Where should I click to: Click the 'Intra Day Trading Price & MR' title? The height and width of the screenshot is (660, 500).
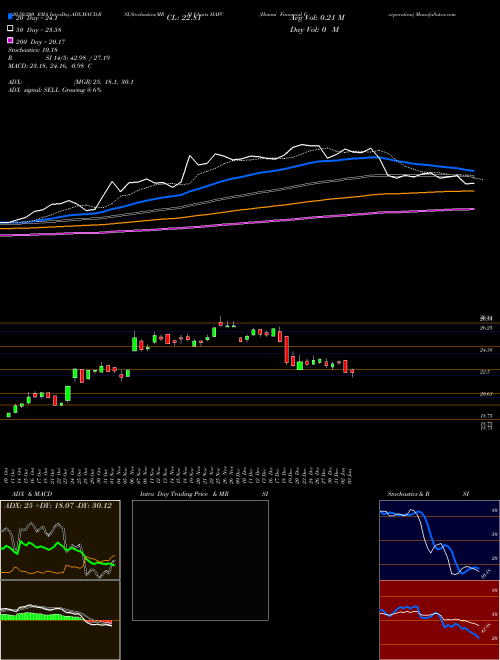184,494
